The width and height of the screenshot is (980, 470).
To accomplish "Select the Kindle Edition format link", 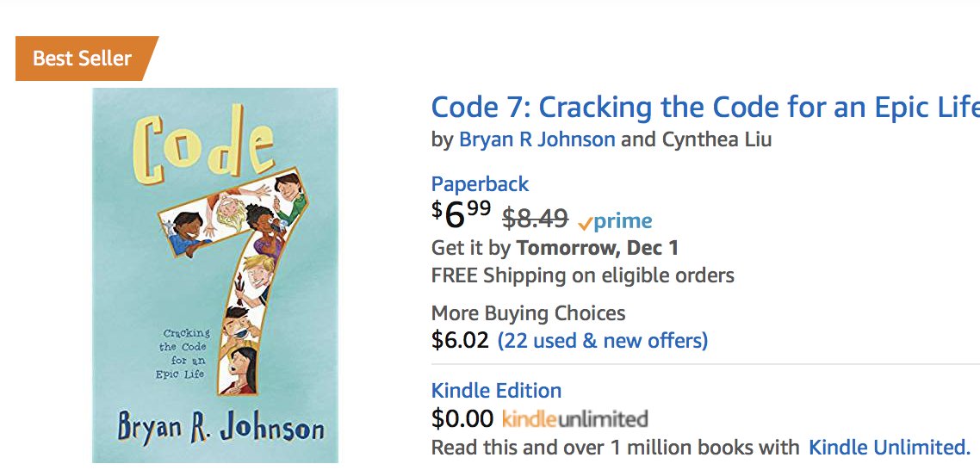I will click(496, 390).
